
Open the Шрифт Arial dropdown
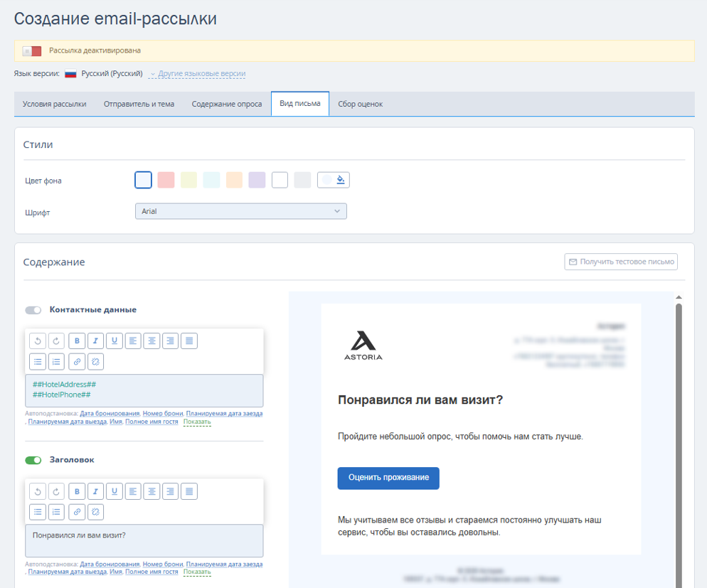point(241,211)
